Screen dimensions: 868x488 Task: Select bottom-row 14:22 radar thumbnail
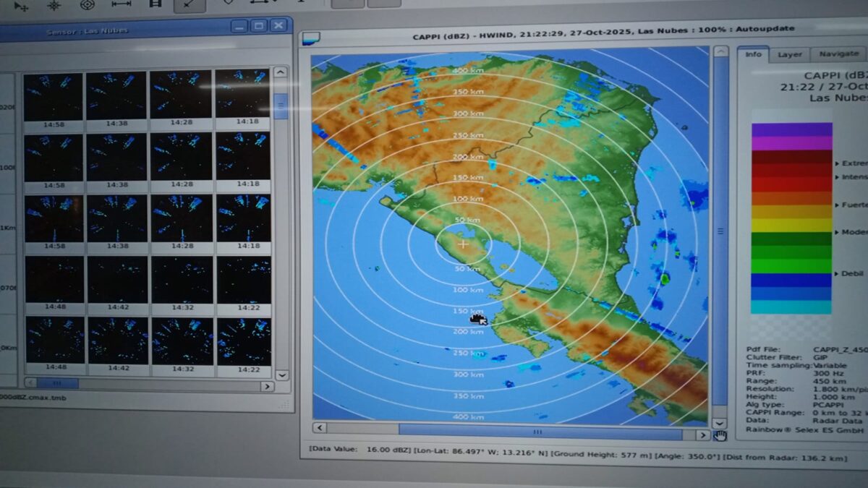coord(244,341)
